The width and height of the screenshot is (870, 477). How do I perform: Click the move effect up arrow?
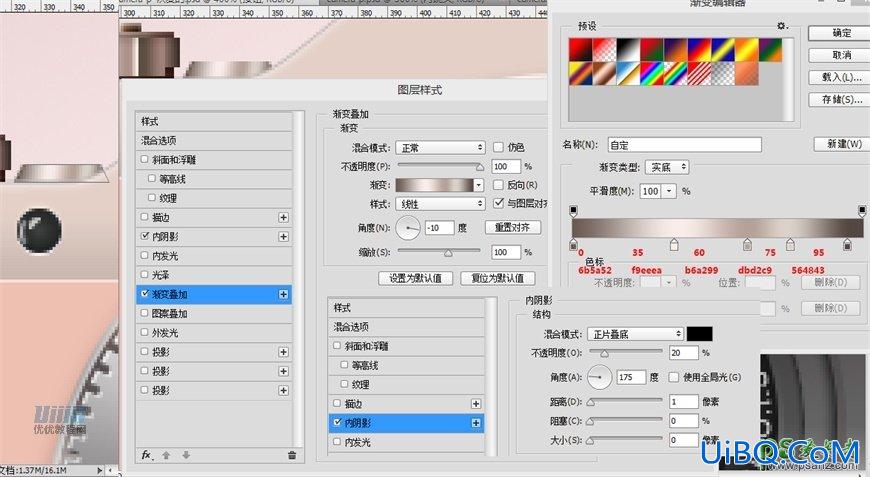[166, 455]
